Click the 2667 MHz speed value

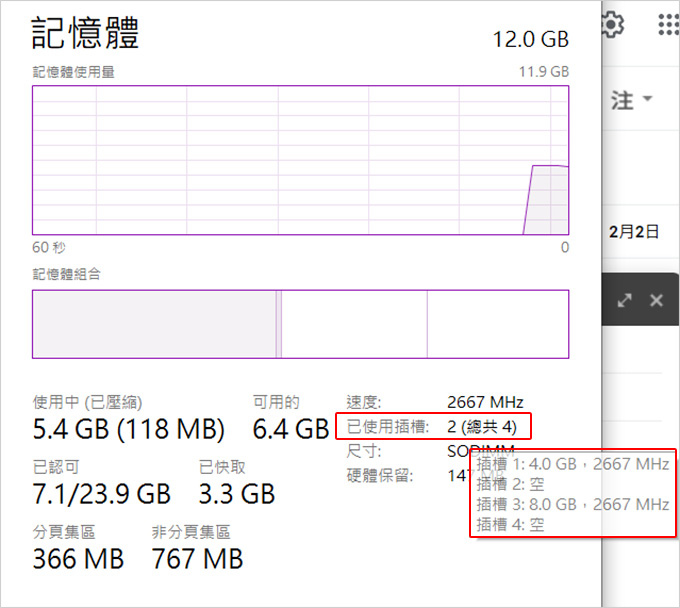[x=485, y=402]
